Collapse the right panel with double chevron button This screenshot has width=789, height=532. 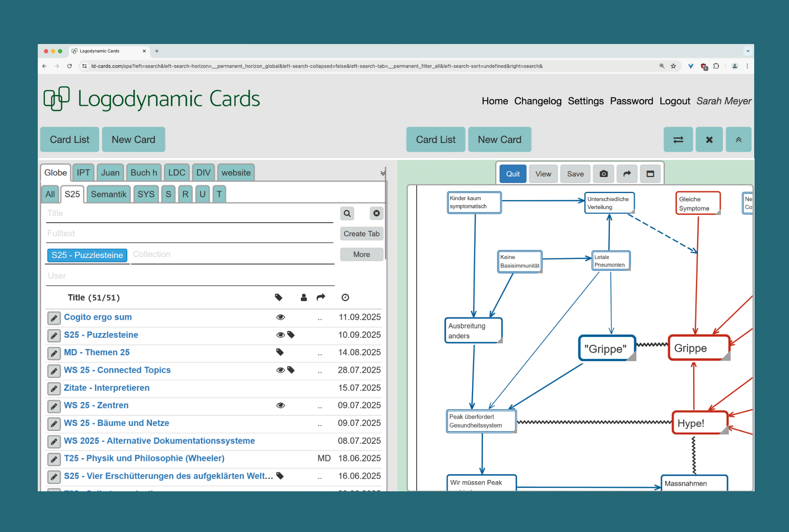click(x=738, y=140)
